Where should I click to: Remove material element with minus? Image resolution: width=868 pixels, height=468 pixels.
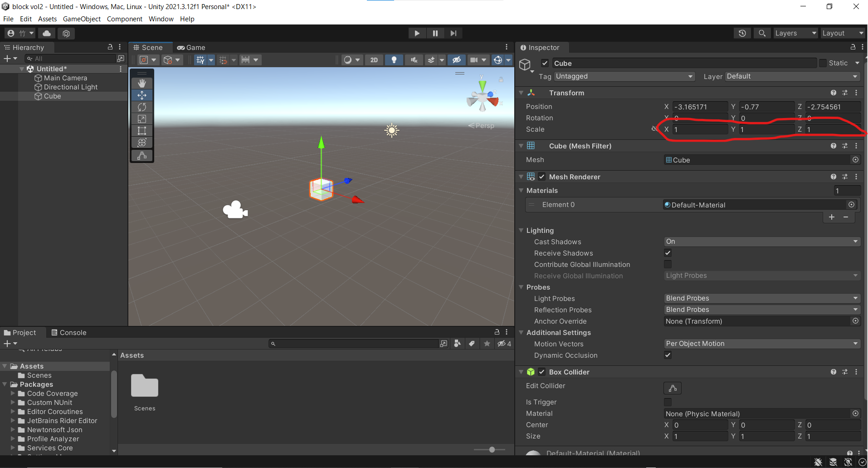pyautogui.click(x=846, y=217)
